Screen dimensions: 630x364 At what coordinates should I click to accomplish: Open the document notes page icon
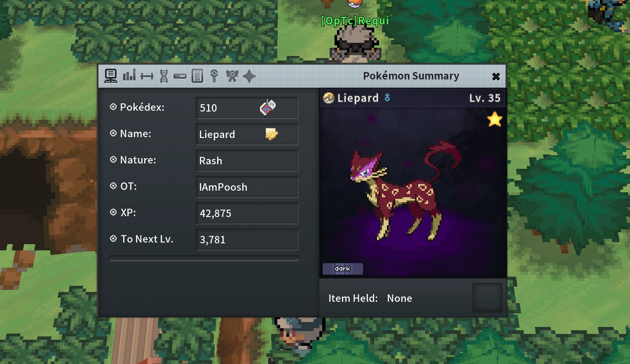pos(197,76)
